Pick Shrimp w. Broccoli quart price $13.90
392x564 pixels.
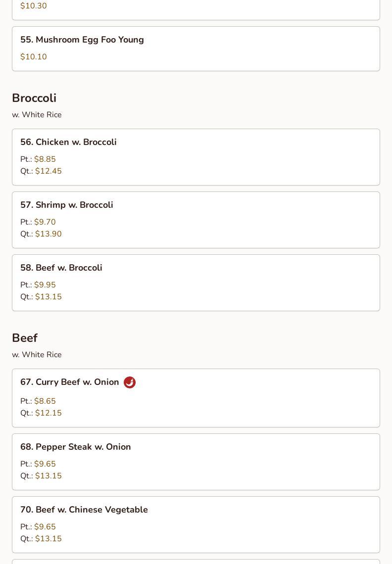click(x=48, y=234)
